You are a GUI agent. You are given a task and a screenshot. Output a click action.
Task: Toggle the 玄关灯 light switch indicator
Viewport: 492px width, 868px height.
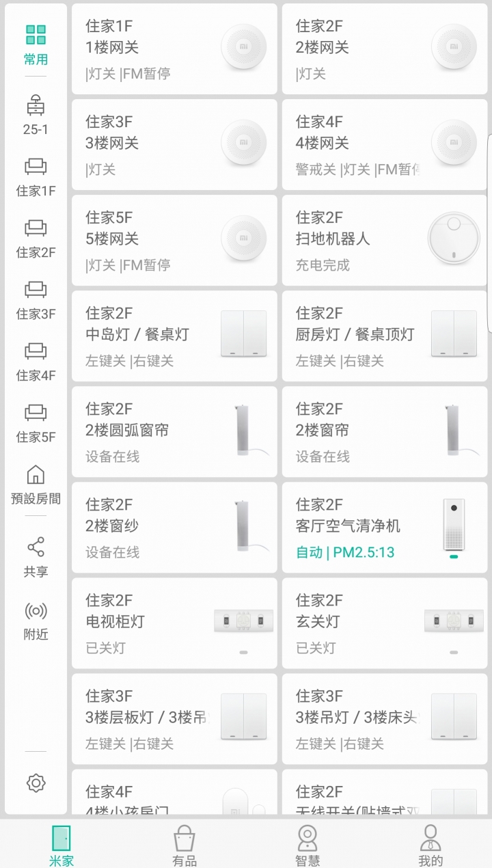[x=454, y=652]
